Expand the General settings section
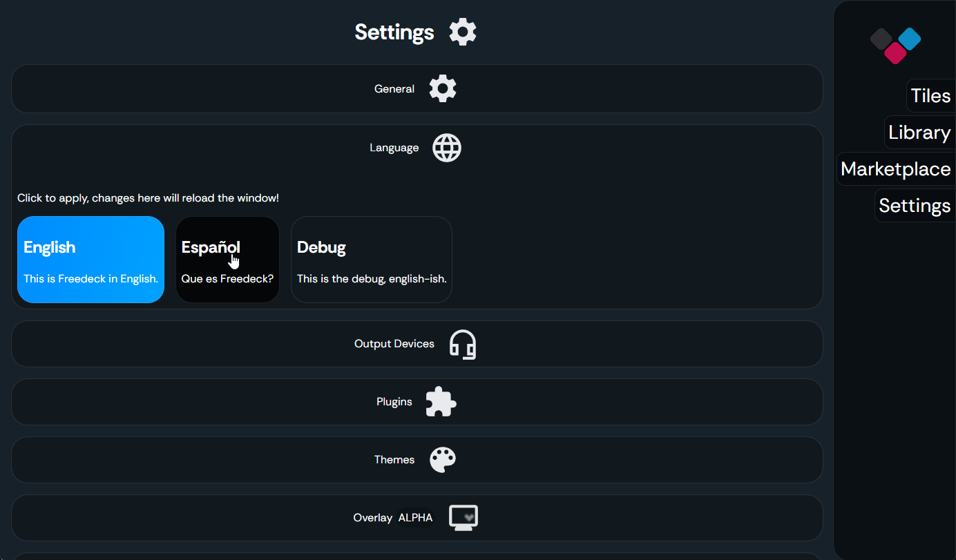The width and height of the screenshot is (956, 560). (x=417, y=89)
